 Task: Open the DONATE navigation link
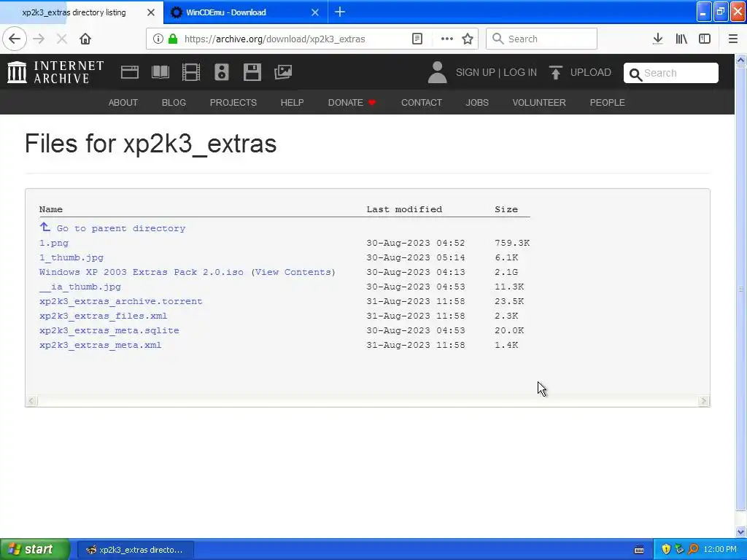pos(352,102)
